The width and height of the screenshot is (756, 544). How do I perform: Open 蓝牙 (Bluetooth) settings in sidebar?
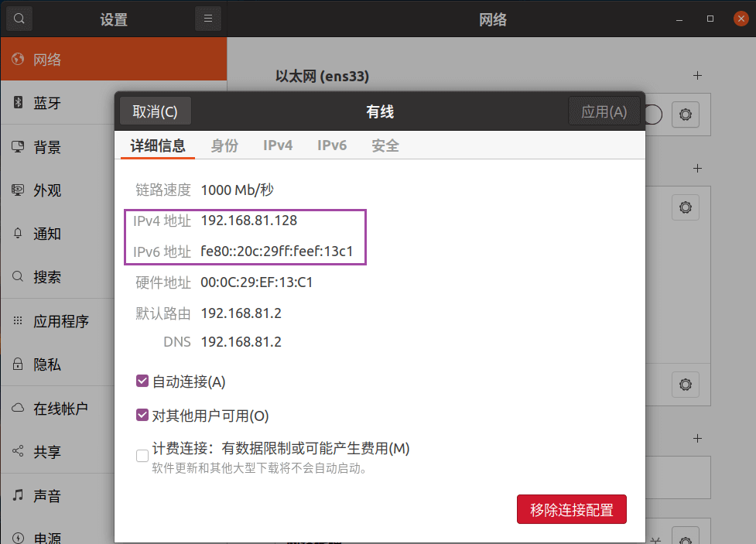pyautogui.click(x=46, y=104)
